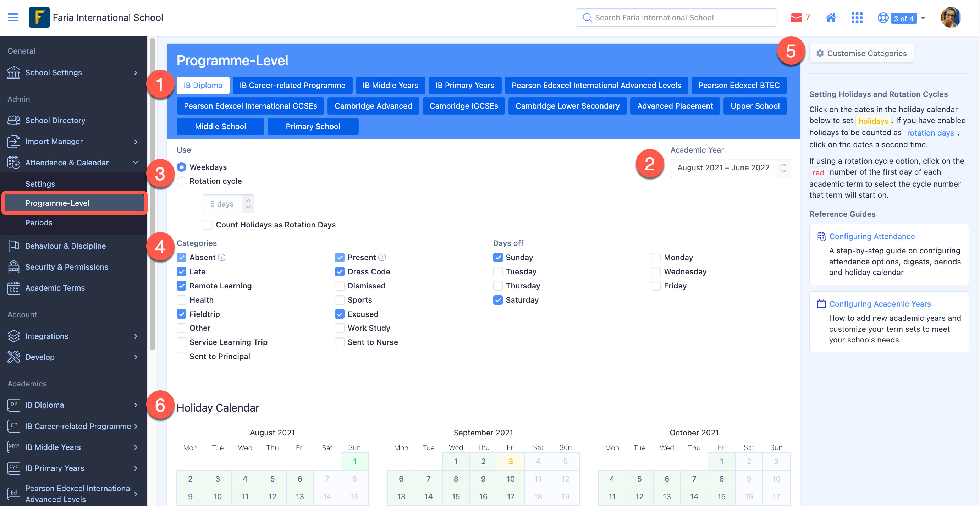Click the Customise Categories button

(x=861, y=53)
